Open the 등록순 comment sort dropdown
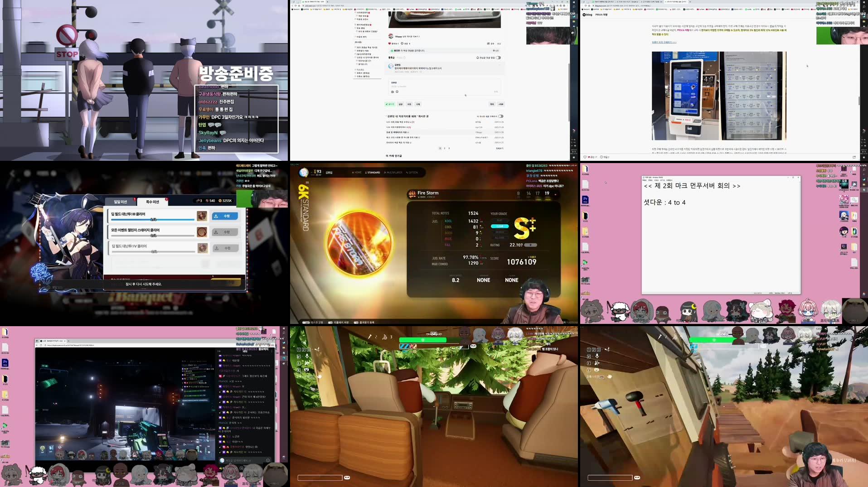The width and height of the screenshot is (868, 487). tap(391, 58)
